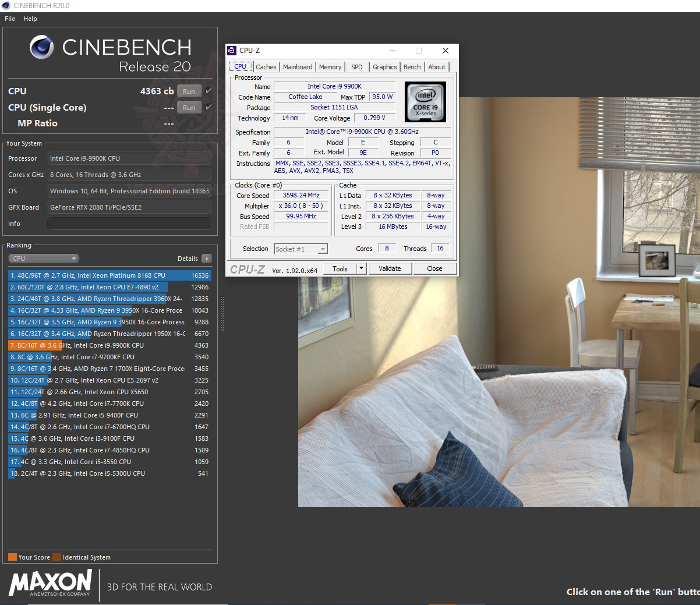Select ranking row Intel Core i5-3550 CPU
700x605 pixels.
[x=109, y=462]
